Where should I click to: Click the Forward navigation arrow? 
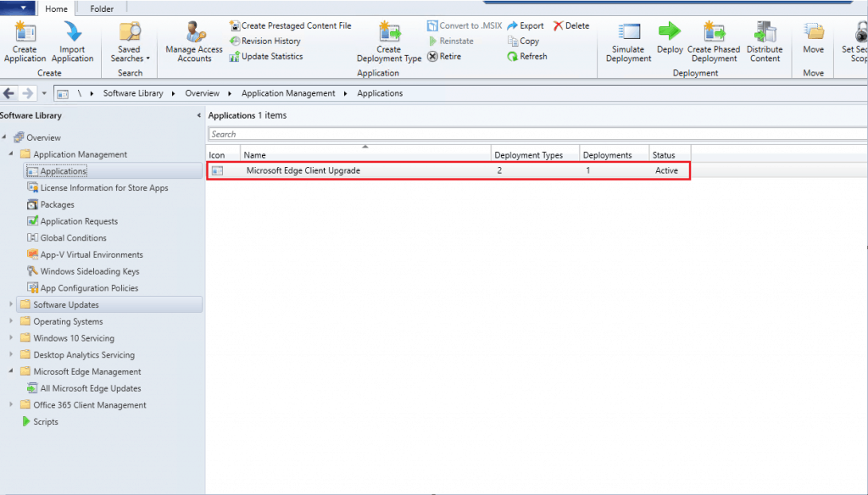click(27, 93)
